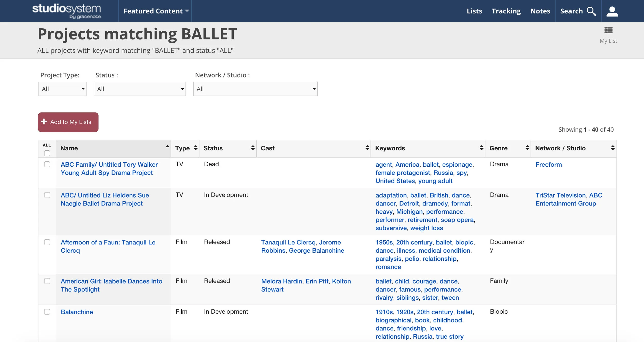
Task: Sort by the Name column arrow
Action: [x=167, y=146]
